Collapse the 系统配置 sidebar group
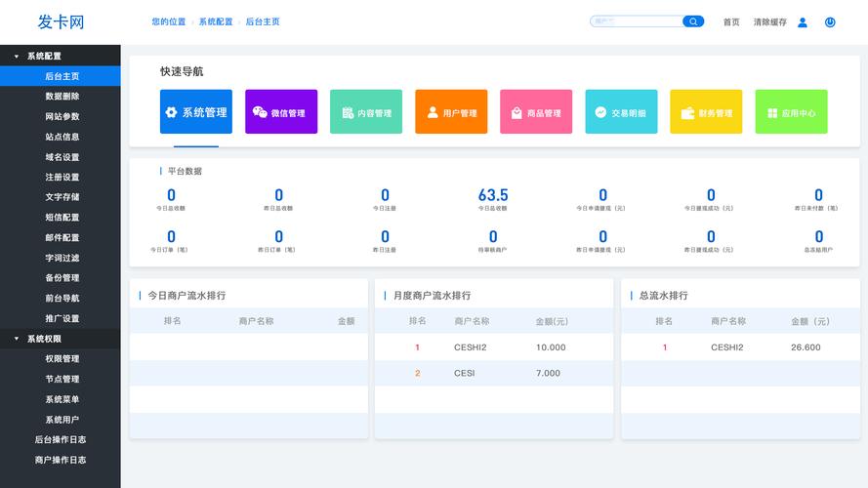The width and height of the screenshot is (868, 488). pos(61,56)
